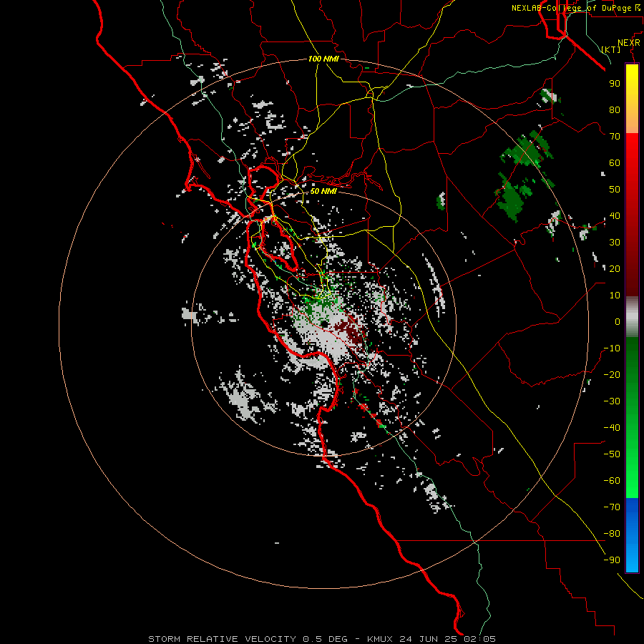Click the positive 20 scale label
Viewport: 644px width, 644px height.
point(615,268)
